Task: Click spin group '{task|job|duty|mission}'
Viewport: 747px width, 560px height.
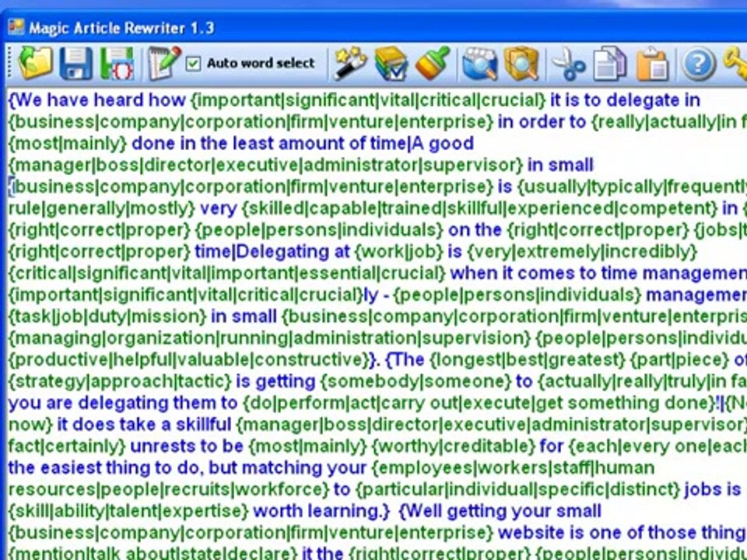Action: click(x=107, y=317)
